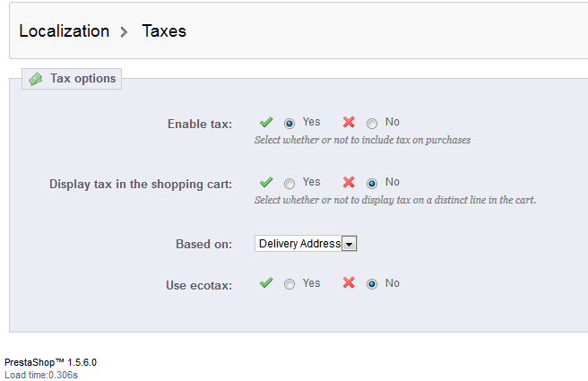Select No radio for Use ecotax
This screenshot has height=381, width=588.
[x=372, y=284]
